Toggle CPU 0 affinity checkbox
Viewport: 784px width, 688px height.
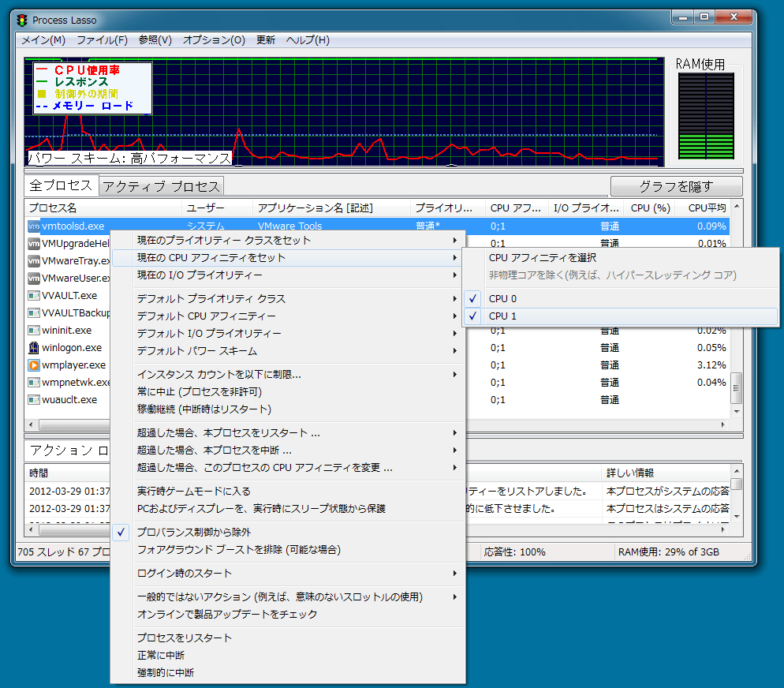[472, 298]
